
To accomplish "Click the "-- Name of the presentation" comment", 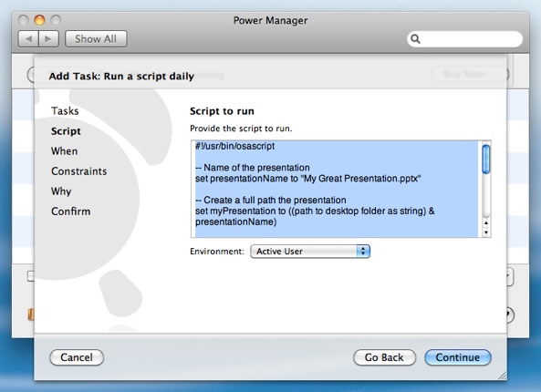I will pyautogui.click(x=252, y=168).
